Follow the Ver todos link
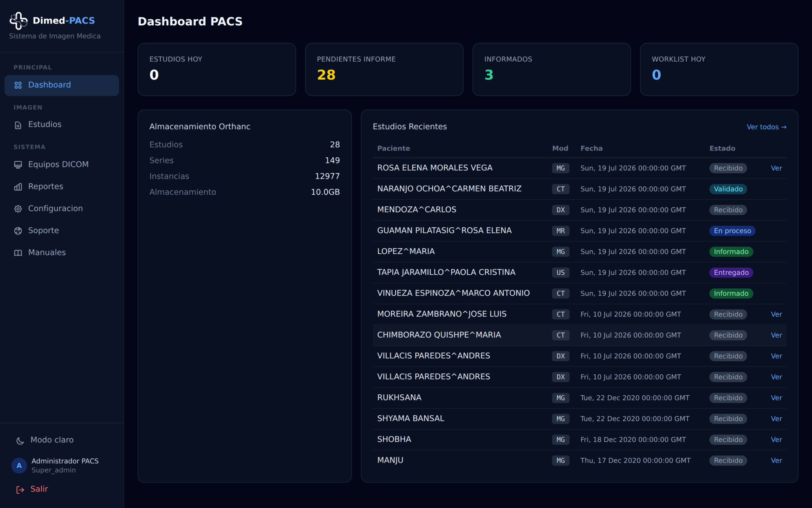 click(x=766, y=127)
